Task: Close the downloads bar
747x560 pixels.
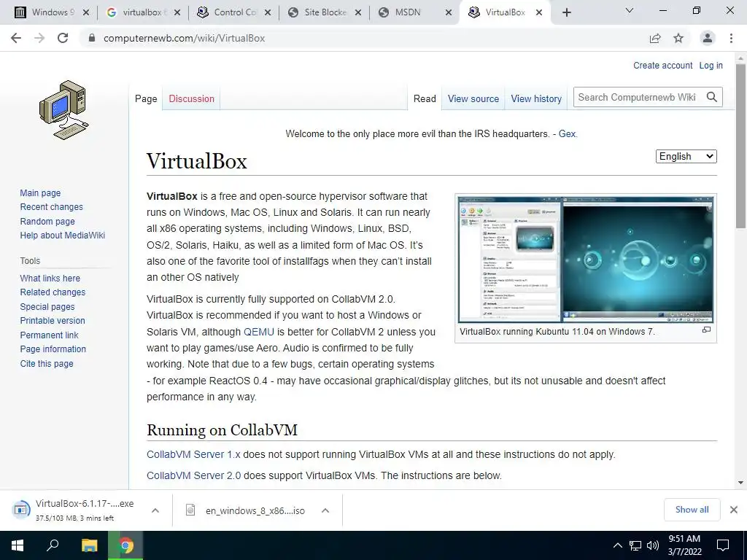Action: pos(734,510)
